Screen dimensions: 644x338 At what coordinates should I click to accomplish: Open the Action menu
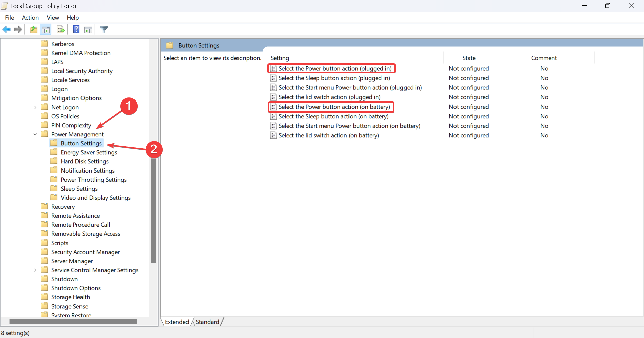click(30, 18)
